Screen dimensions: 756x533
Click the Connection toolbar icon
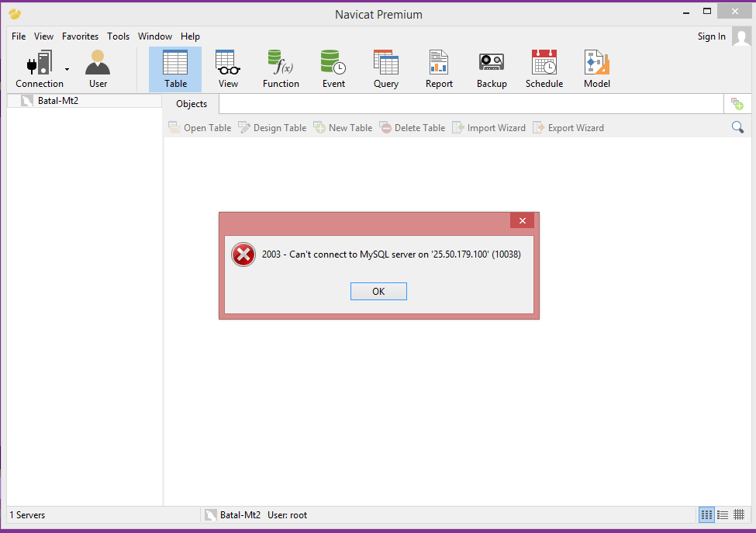39,69
